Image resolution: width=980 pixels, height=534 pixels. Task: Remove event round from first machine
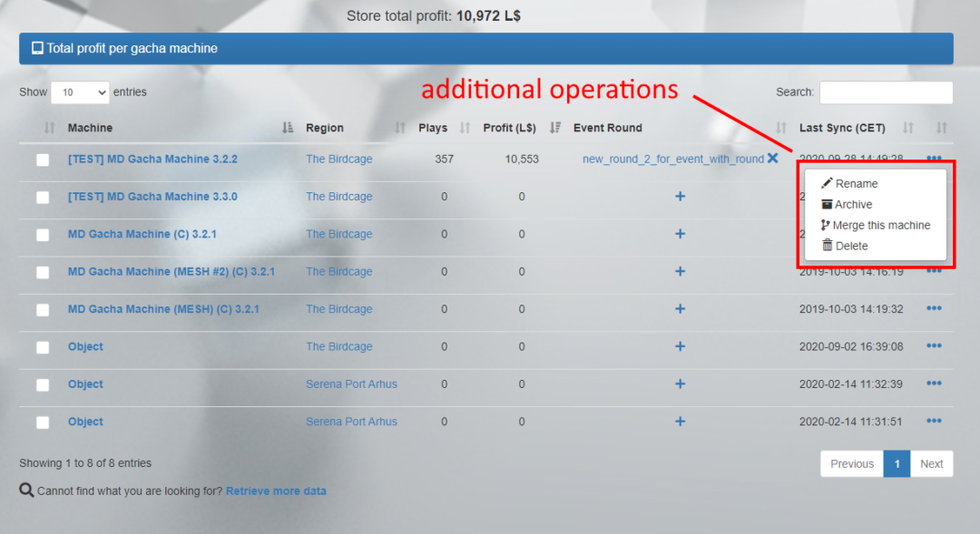[773, 159]
